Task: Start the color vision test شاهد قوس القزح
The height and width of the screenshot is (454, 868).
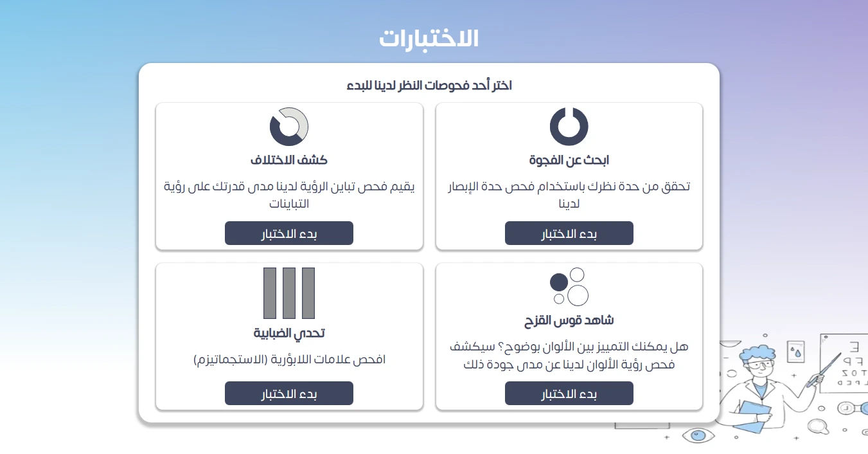Action: tap(569, 394)
